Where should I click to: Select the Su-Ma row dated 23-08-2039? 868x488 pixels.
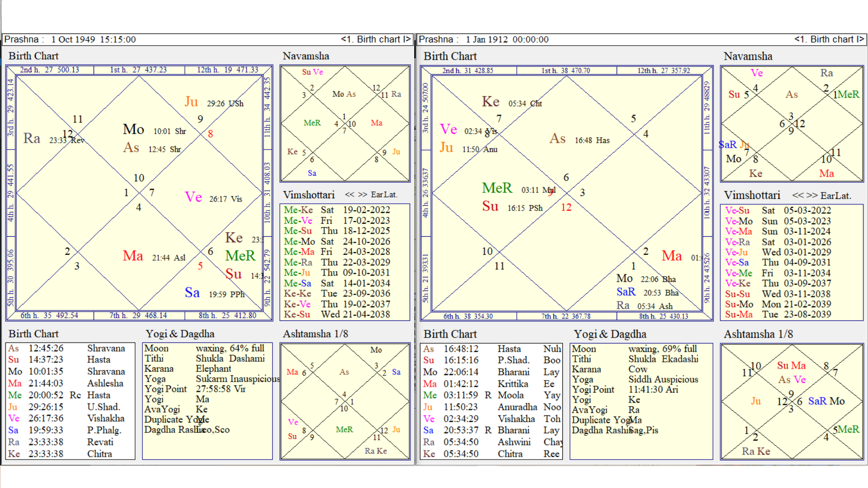(778, 314)
